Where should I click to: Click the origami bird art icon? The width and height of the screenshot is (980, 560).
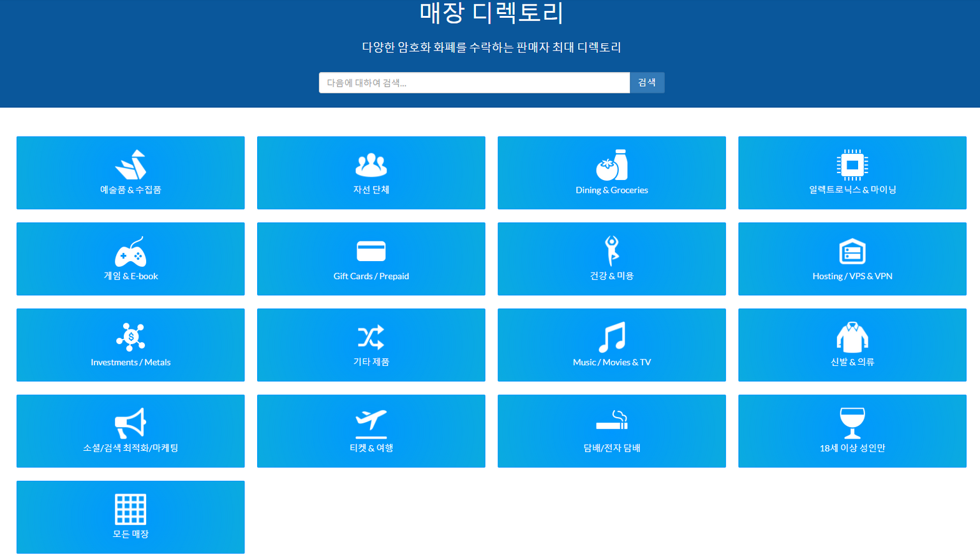tap(131, 165)
